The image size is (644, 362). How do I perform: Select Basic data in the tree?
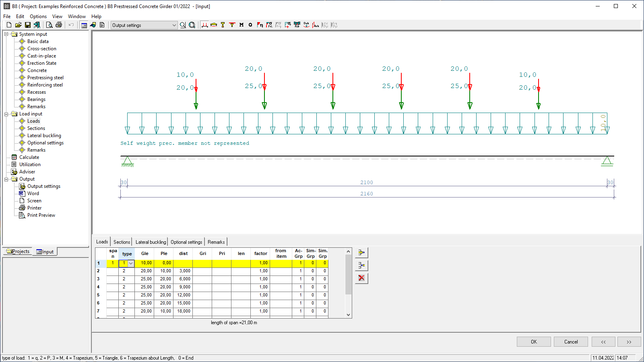click(38, 41)
